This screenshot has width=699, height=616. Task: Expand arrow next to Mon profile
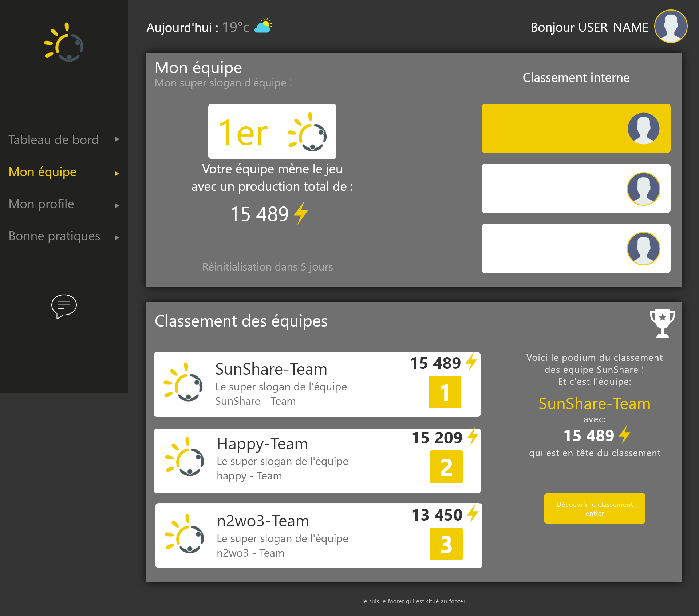117,206
